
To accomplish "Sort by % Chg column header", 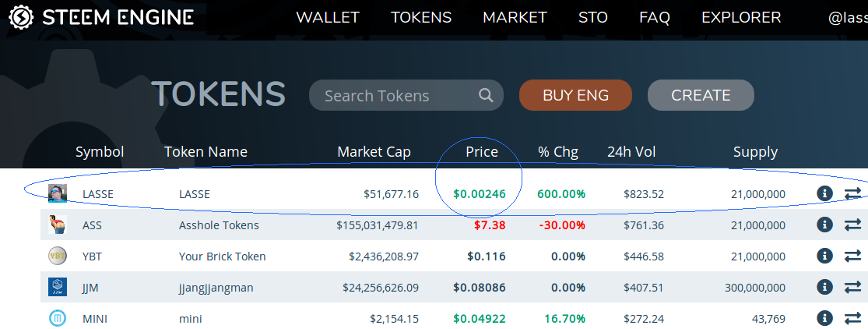I will tap(558, 151).
